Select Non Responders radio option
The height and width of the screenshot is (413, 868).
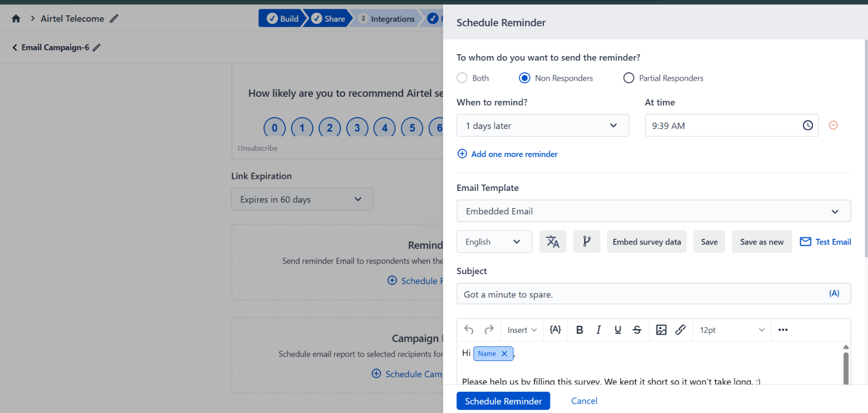524,78
